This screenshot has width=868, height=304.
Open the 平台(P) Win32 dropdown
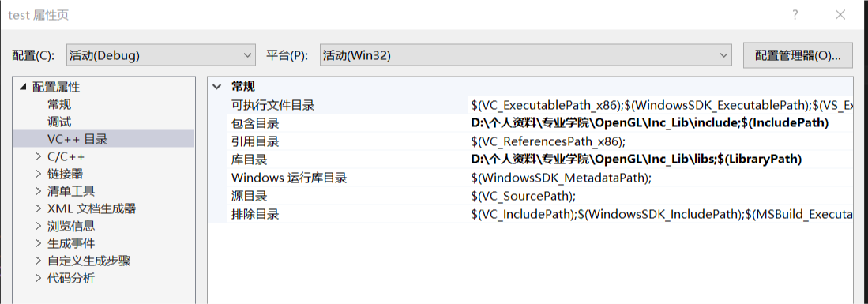pos(526,55)
